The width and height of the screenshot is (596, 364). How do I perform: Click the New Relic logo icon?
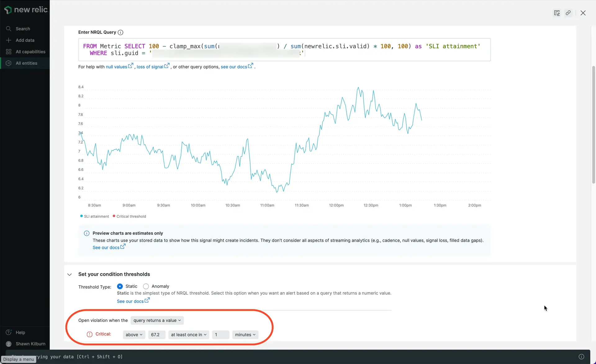(8, 10)
